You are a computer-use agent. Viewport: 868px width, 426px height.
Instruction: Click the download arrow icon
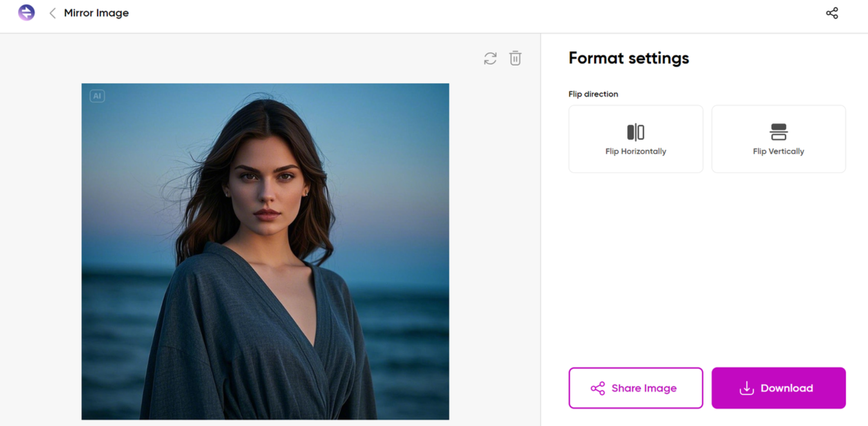(x=747, y=388)
